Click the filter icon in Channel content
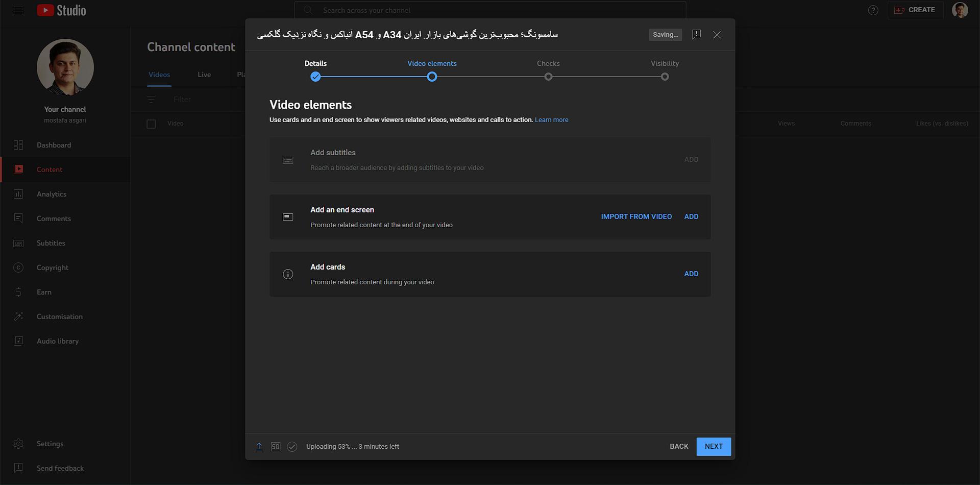The height and width of the screenshot is (485, 980). (151, 100)
